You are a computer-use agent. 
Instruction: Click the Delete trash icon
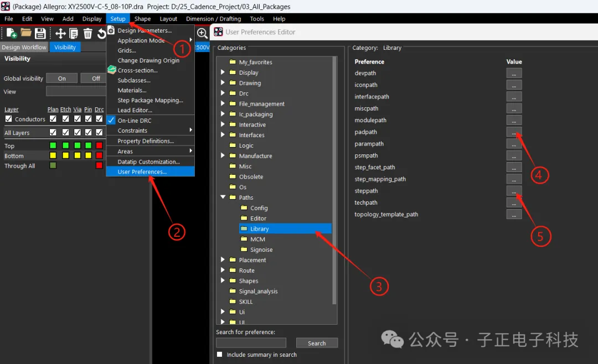pos(87,34)
